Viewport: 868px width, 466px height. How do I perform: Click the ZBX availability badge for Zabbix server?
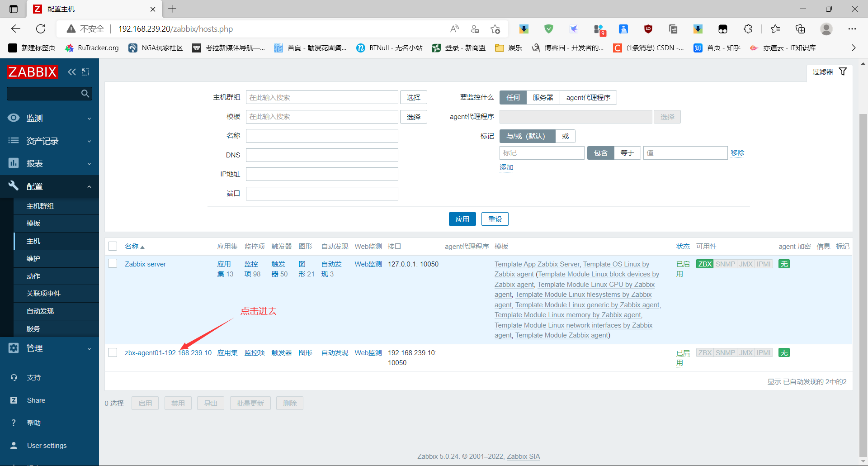705,264
